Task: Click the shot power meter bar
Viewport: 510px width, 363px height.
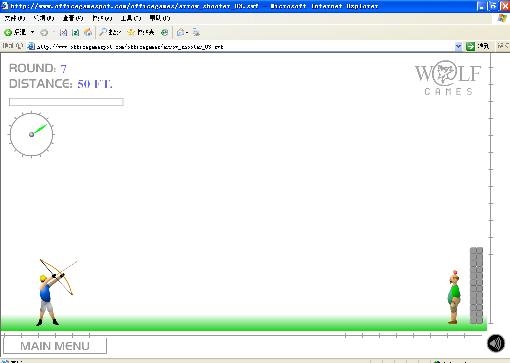Action: [x=66, y=102]
